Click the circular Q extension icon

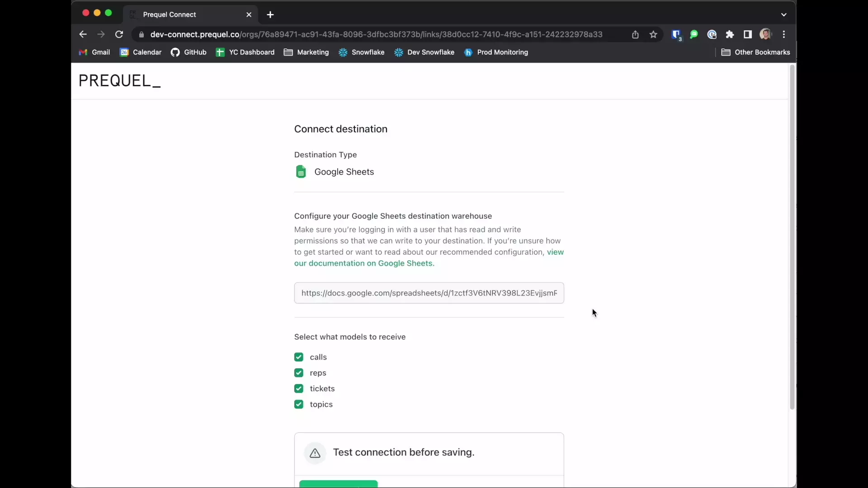click(712, 34)
